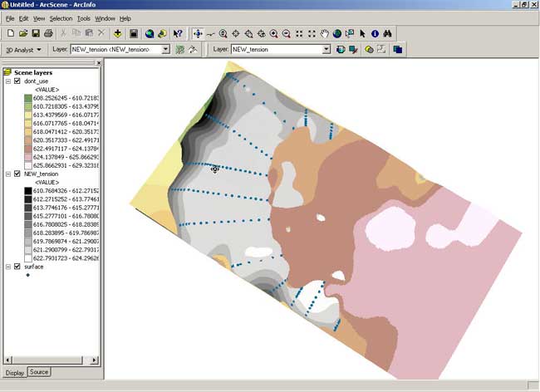Click the Create Contours tool icon
The image size is (540, 392).
coord(179,50)
